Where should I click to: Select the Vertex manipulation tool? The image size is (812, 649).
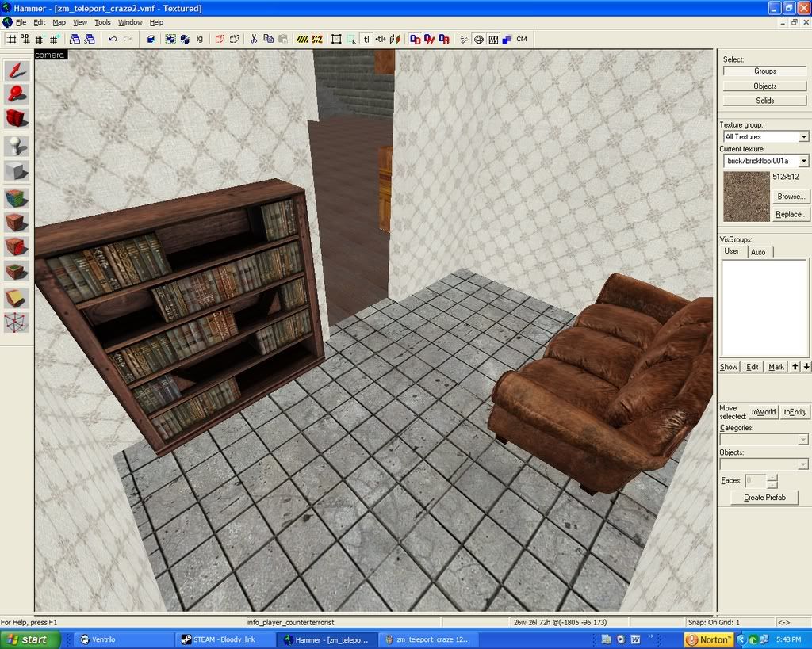[17, 323]
